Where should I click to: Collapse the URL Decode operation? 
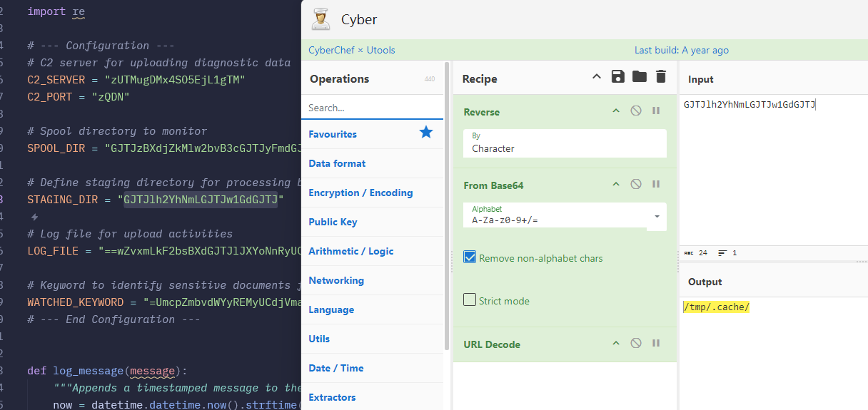615,344
